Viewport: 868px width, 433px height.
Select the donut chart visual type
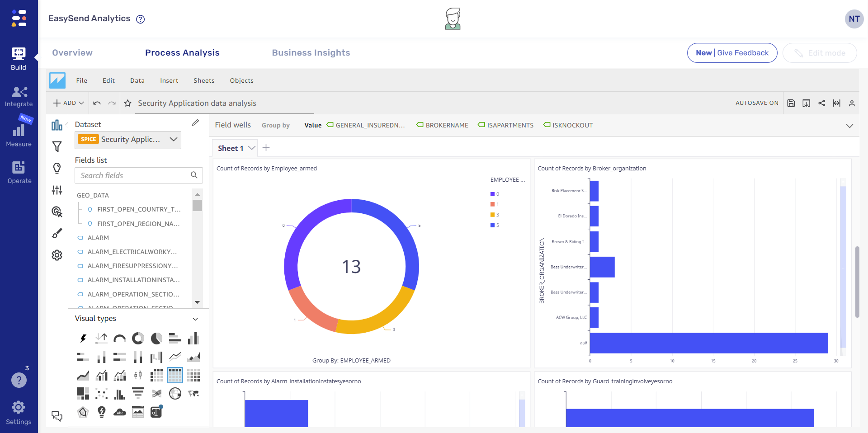coord(138,338)
